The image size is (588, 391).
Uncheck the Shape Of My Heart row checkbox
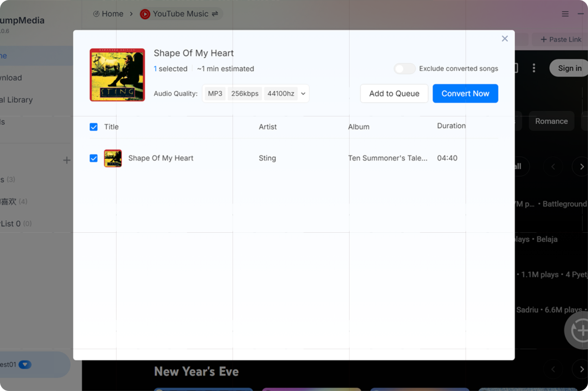(x=94, y=158)
